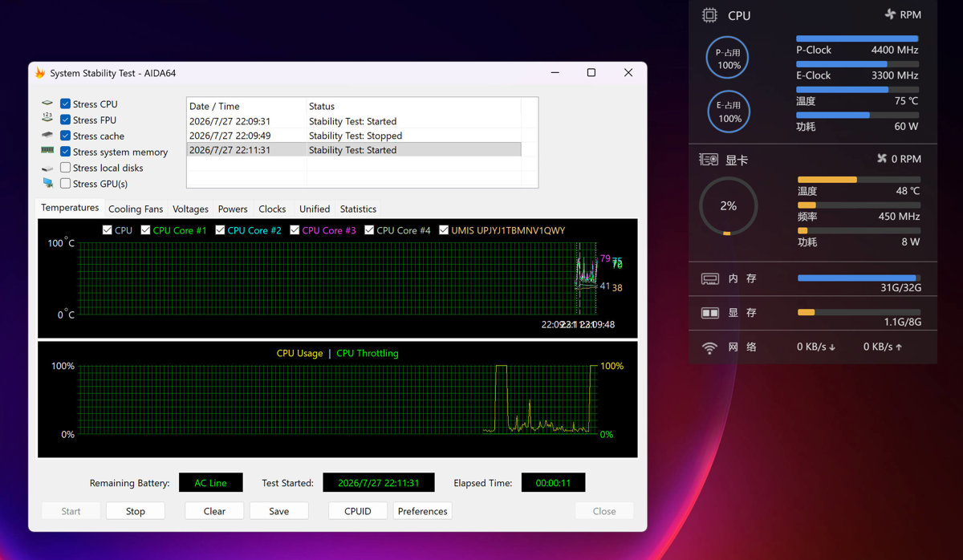The width and height of the screenshot is (963, 560).
Task: Click the Status column header
Action: point(414,106)
